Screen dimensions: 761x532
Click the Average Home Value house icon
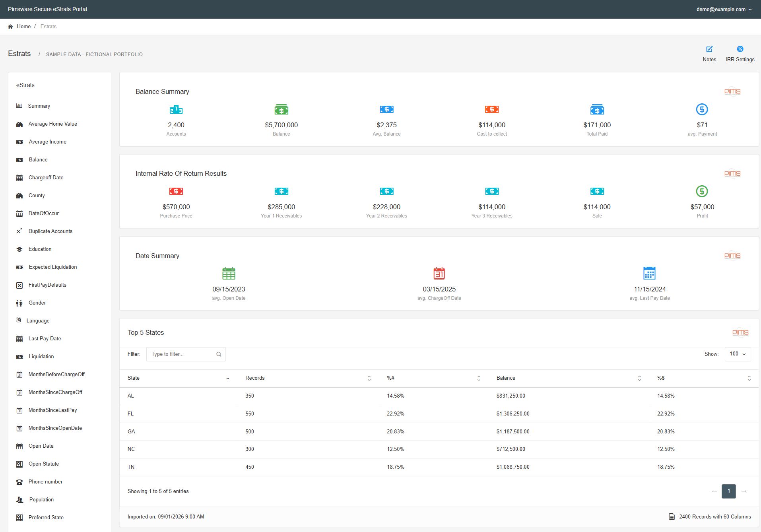point(19,124)
